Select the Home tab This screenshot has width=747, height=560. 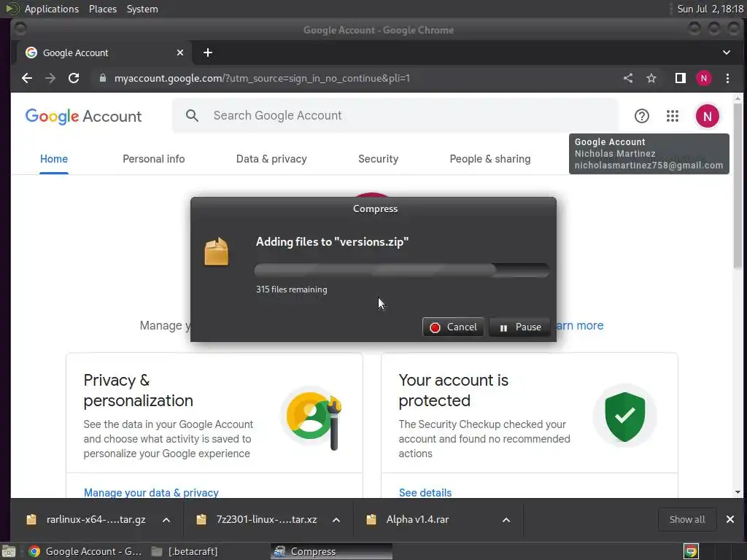(54, 159)
